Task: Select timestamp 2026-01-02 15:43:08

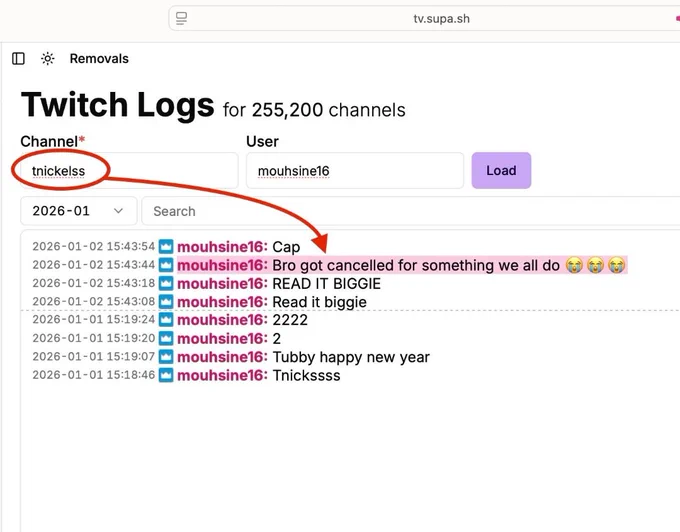Action: click(94, 301)
